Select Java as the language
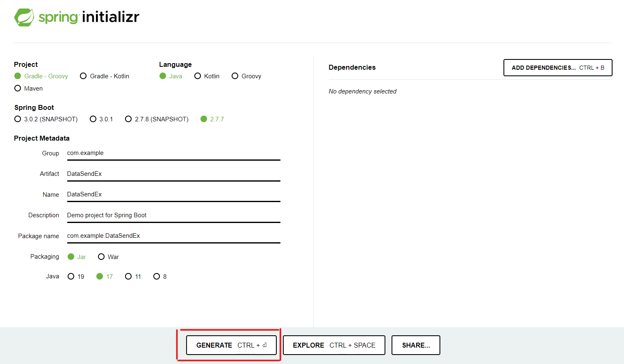Screen dimensions: 624x364 pyautogui.click(x=171, y=76)
